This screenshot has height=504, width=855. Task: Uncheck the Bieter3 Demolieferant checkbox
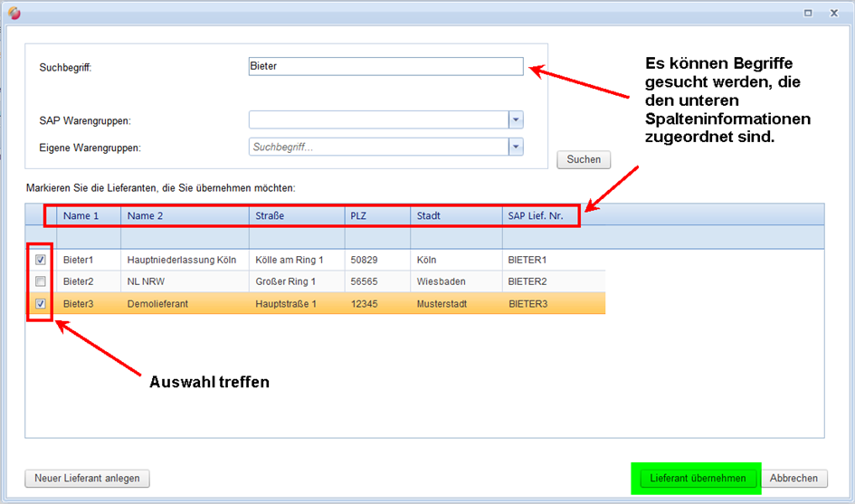point(41,304)
